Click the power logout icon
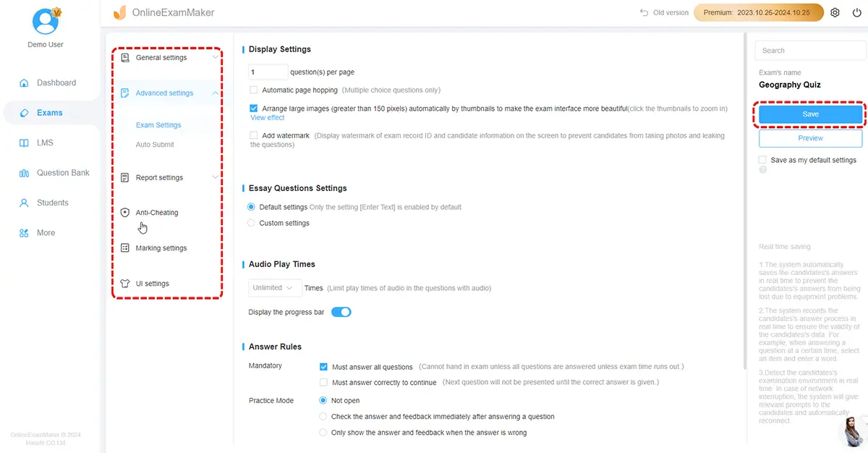This screenshot has width=868, height=453. point(856,13)
